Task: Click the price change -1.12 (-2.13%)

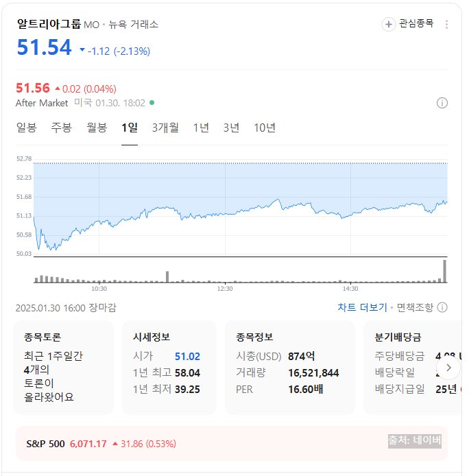Action: click(119, 51)
